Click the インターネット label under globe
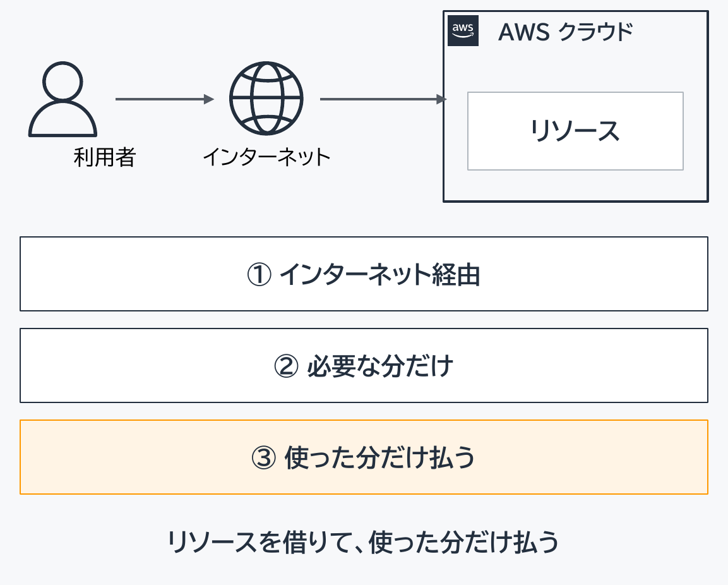The width and height of the screenshot is (728, 585). coord(266,157)
